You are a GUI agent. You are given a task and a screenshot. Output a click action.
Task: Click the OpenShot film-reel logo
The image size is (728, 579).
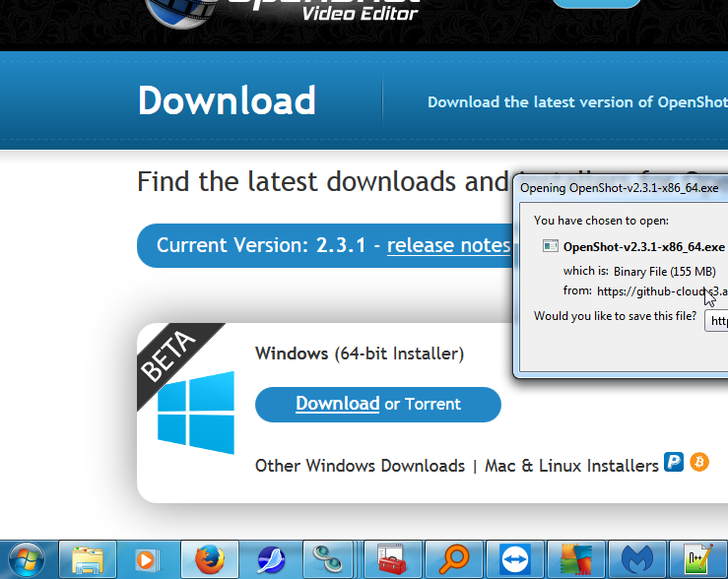[x=182, y=14]
